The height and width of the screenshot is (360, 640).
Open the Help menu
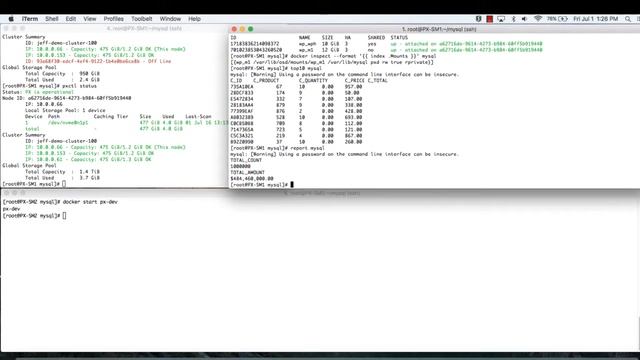tap(194, 19)
